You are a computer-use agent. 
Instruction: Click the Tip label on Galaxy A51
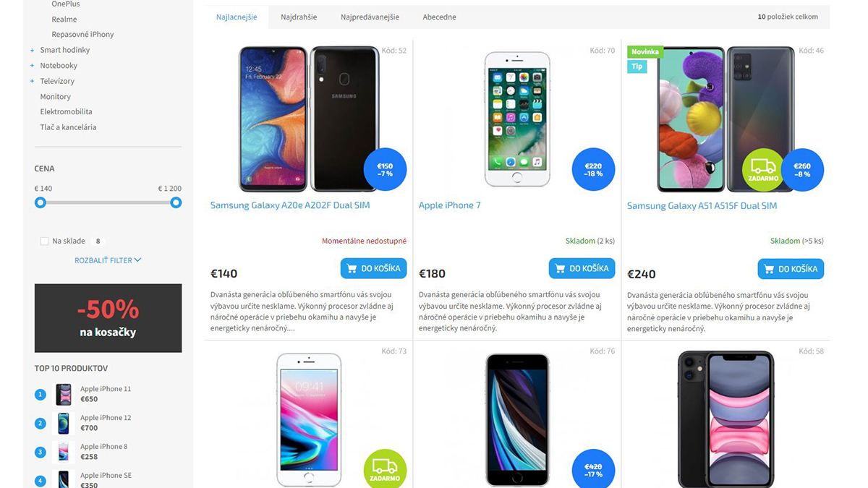coord(637,67)
